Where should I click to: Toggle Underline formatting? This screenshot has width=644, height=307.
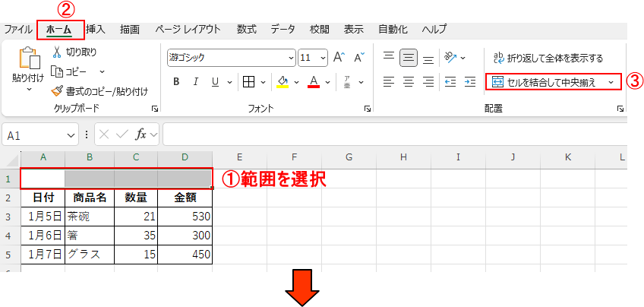click(x=215, y=82)
